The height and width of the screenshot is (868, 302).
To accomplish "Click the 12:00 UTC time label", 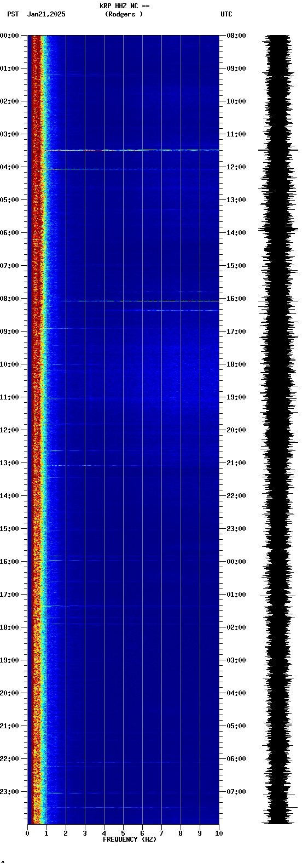I will pos(236,167).
